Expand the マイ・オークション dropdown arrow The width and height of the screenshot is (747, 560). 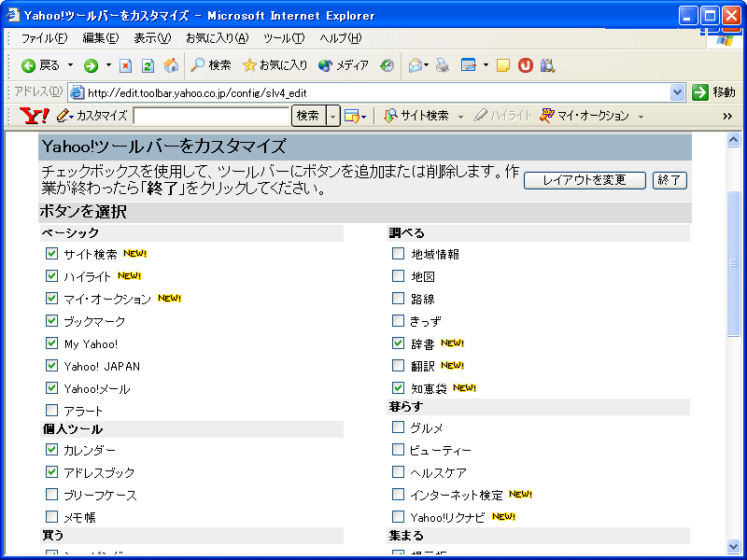pyautogui.click(x=641, y=116)
